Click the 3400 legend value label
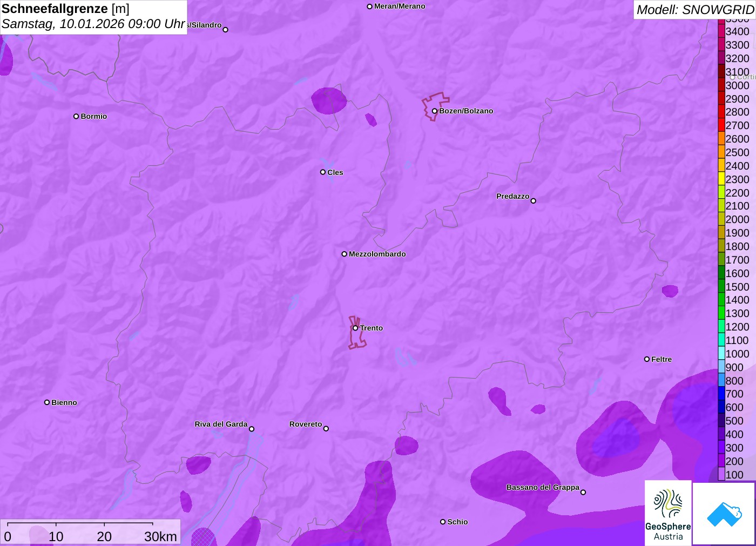 [x=737, y=31]
